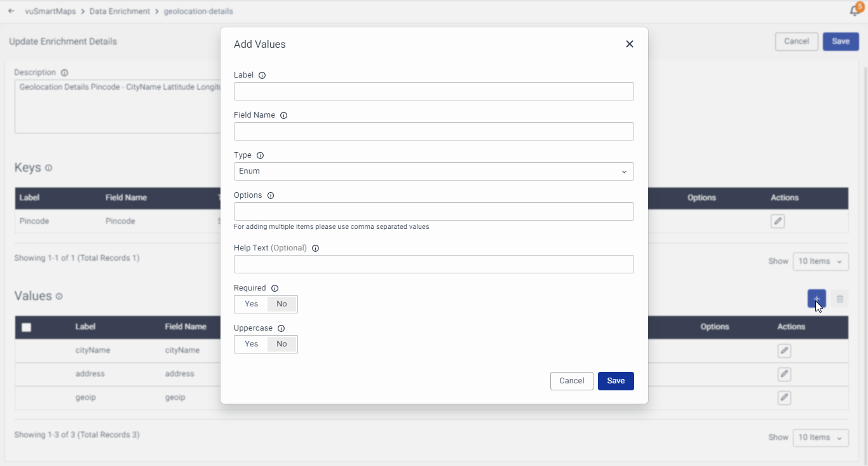Viewport: 868px width, 466px height.
Task: Edit the cityName value row
Action: 784,351
